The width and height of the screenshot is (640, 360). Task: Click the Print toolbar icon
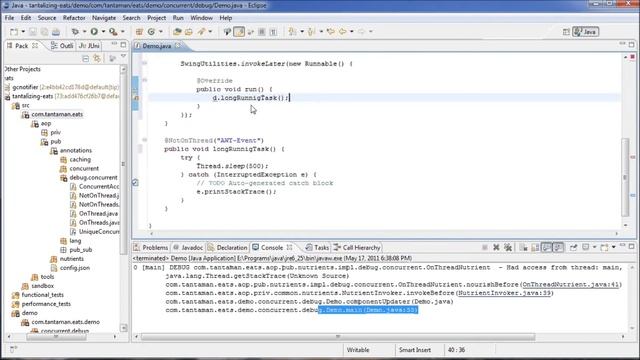(56, 31)
